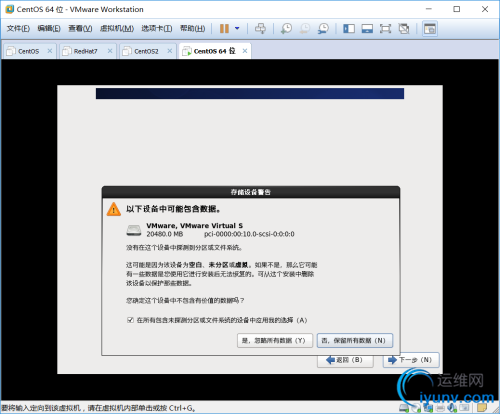Close the CentOS2 tab

[170, 51]
